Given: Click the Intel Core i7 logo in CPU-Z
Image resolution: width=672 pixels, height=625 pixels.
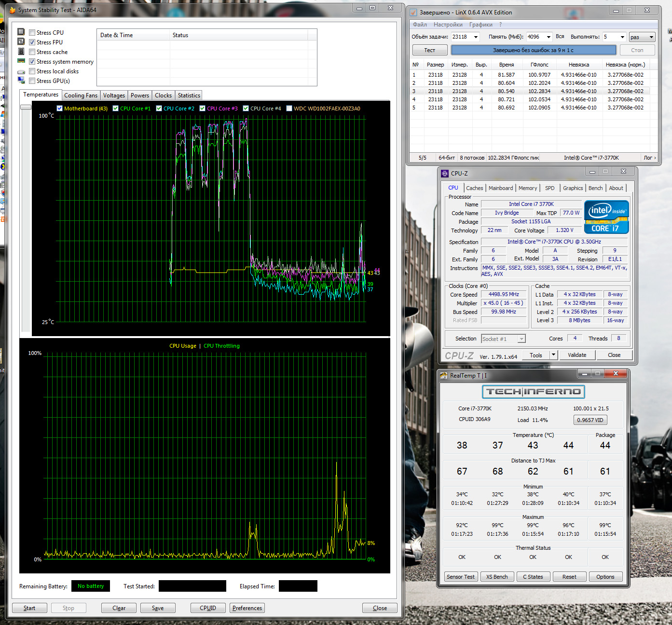Looking at the screenshot, I should tap(606, 217).
